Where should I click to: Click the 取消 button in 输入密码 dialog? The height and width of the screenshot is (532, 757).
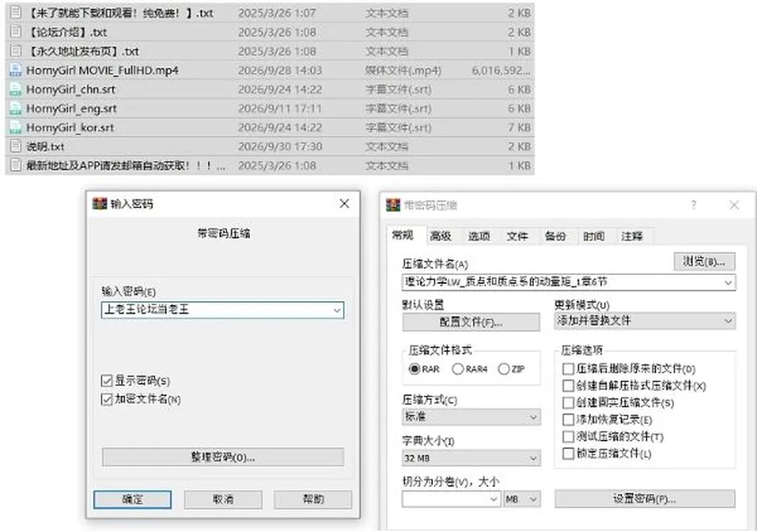click(x=223, y=499)
